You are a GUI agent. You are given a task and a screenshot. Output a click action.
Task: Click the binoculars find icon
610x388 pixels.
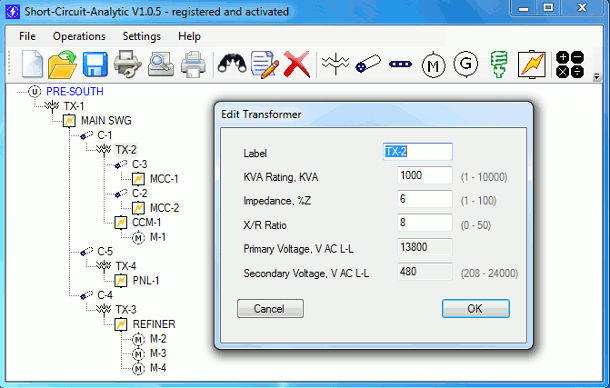[232, 63]
